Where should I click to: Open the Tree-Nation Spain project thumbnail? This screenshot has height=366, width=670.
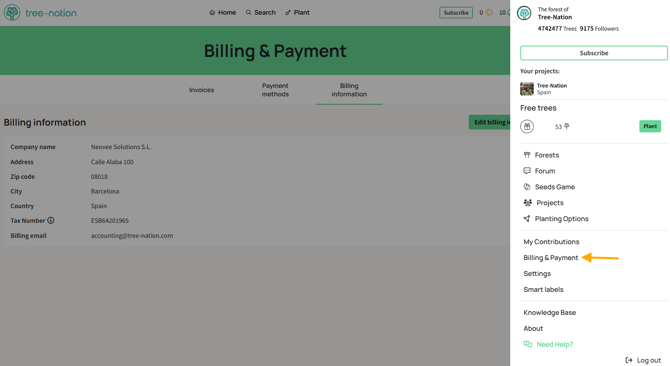coord(527,89)
